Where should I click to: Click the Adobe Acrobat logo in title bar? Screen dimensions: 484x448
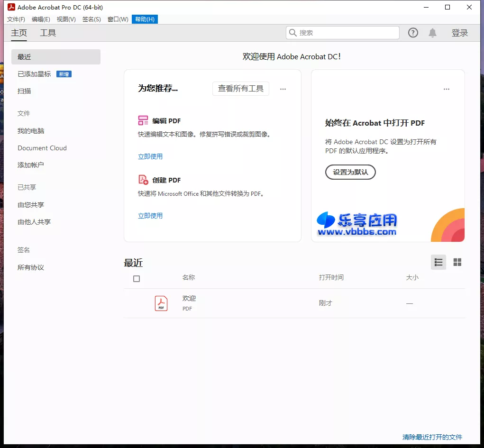[x=11, y=7]
